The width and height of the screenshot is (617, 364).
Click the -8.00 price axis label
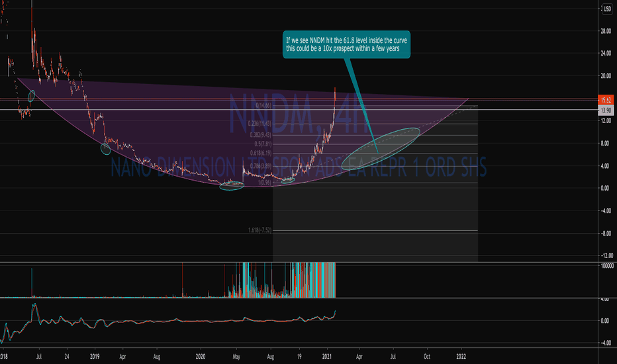[x=605, y=234]
